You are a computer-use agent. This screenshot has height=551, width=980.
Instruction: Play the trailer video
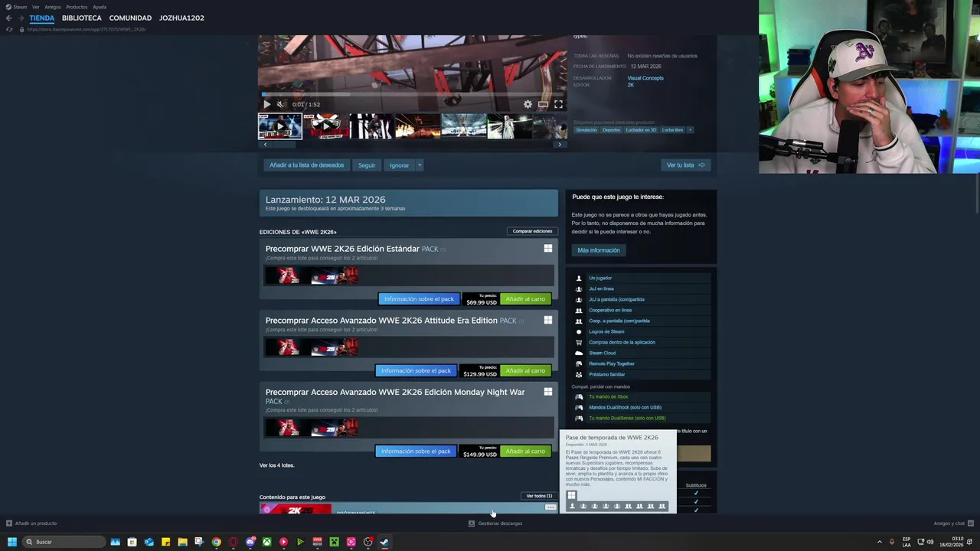click(x=266, y=104)
